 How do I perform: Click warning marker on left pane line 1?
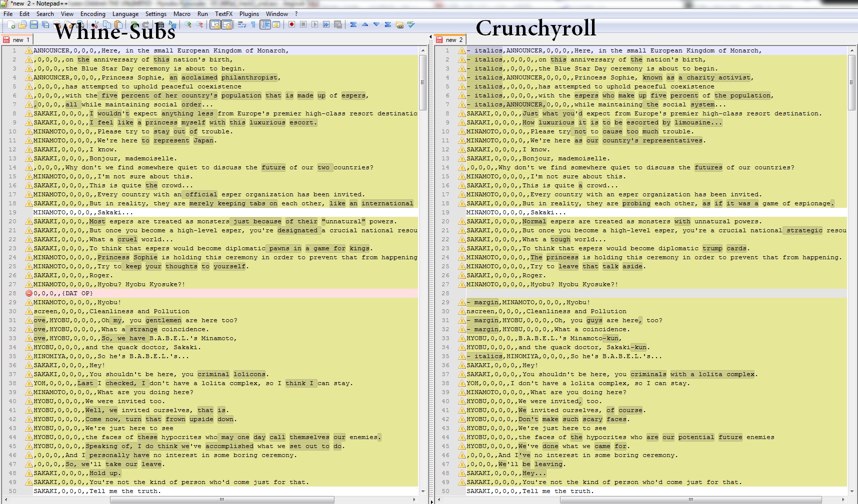point(29,50)
